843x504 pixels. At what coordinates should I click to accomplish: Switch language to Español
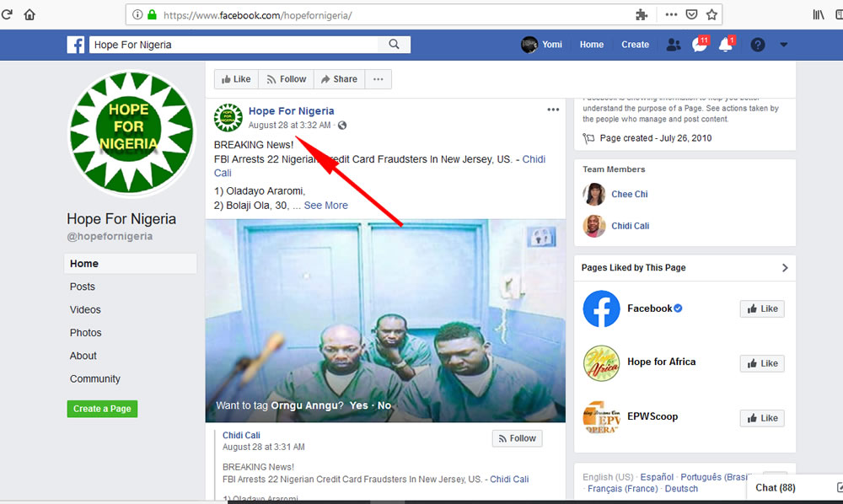point(657,477)
